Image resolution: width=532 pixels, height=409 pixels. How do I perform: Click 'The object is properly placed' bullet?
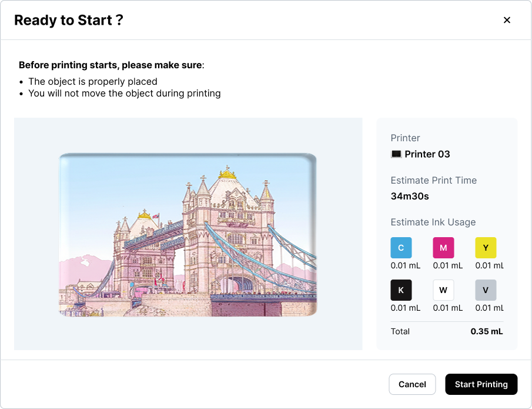pos(93,82)
